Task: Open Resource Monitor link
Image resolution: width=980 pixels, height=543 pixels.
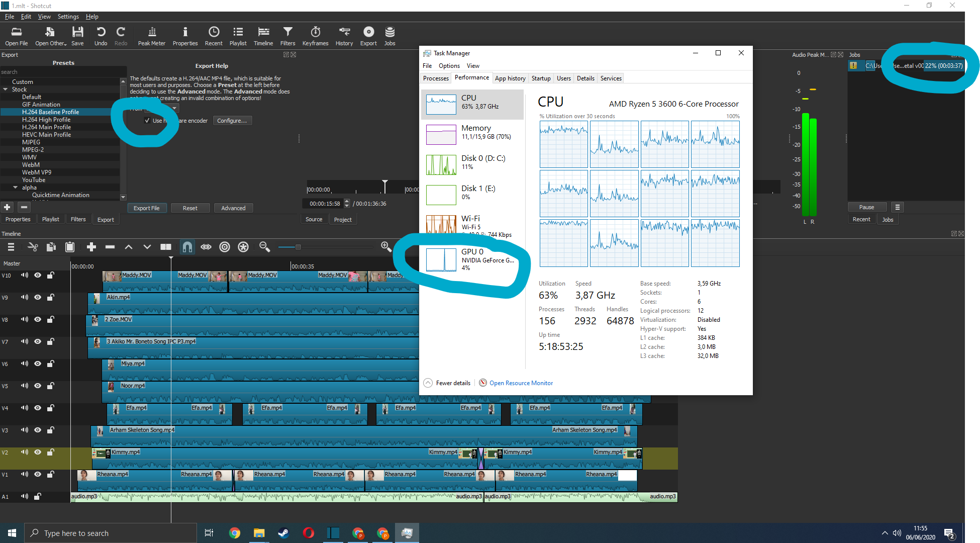Action: [521, 383]
